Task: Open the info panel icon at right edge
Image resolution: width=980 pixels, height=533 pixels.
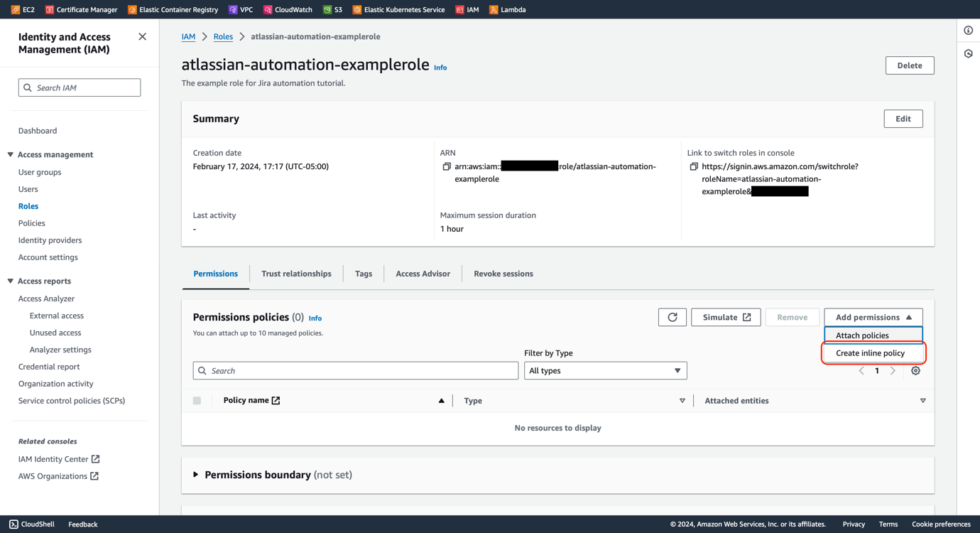Action: tap(969, 31)
